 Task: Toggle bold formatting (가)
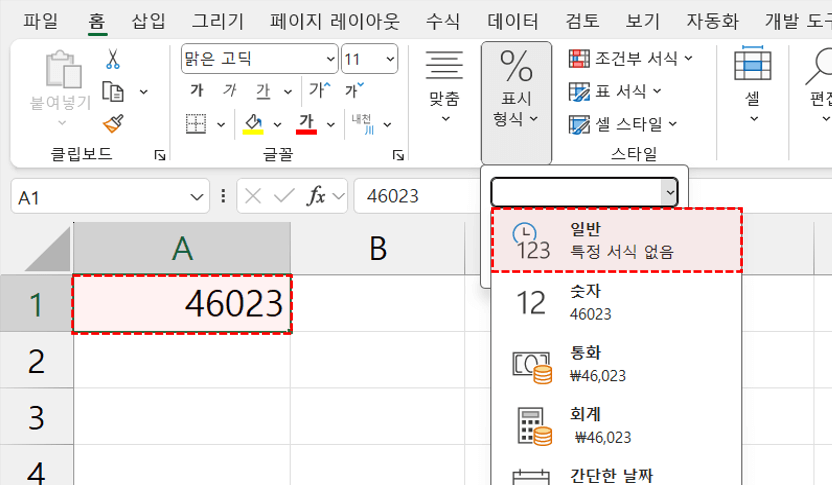point(197,91)
